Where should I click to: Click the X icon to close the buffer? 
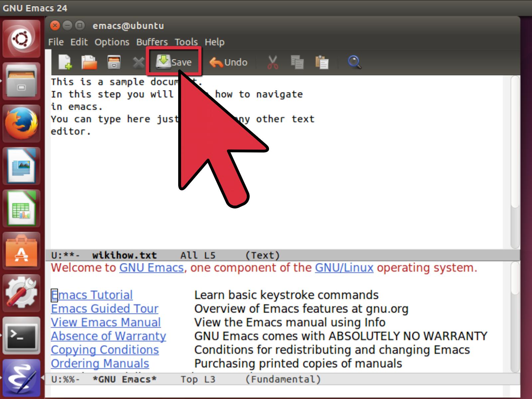pos(138,62)
